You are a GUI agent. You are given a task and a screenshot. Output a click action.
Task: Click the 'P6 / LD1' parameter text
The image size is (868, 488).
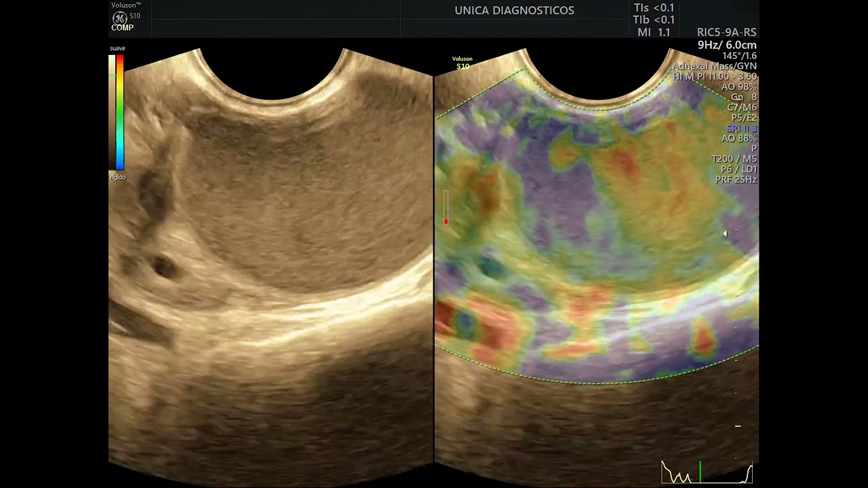pyautogui.click(x=738, y=169)
